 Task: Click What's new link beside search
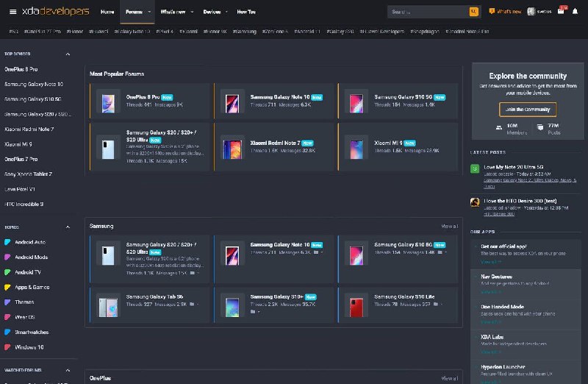(x=505, y=12)
